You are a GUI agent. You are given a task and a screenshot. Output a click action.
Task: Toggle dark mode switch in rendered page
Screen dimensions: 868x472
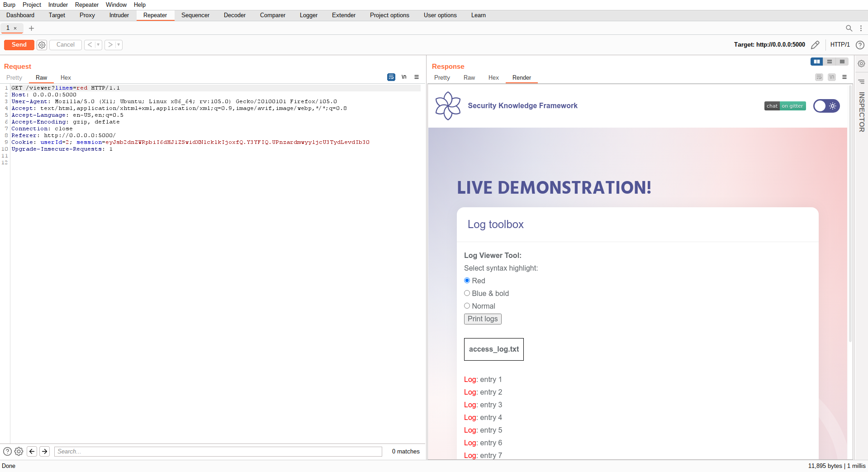[x=826, y=106]
